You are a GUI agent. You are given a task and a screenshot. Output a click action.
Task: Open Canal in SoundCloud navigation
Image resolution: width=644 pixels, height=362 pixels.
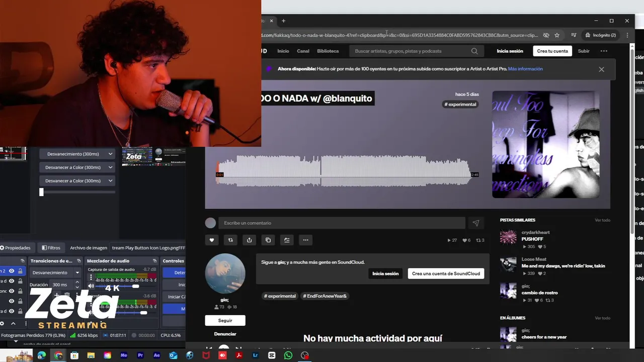[x=303, y=51]
